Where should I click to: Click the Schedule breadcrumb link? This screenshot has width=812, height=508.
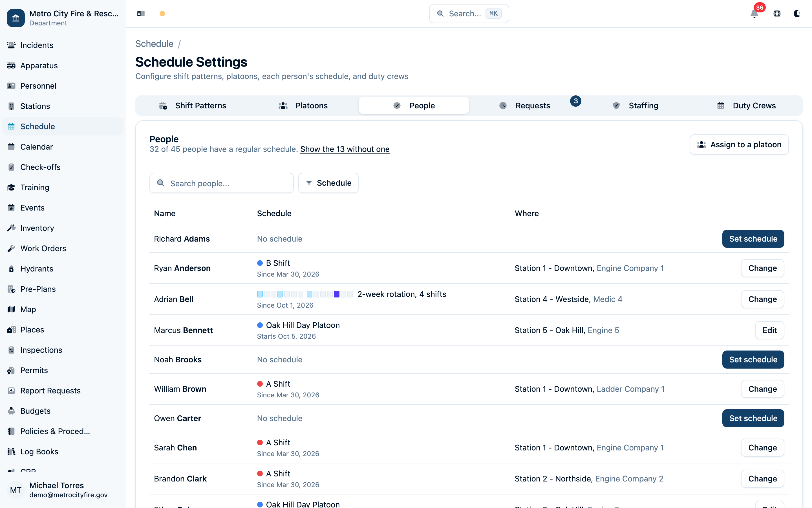[154, 44]
